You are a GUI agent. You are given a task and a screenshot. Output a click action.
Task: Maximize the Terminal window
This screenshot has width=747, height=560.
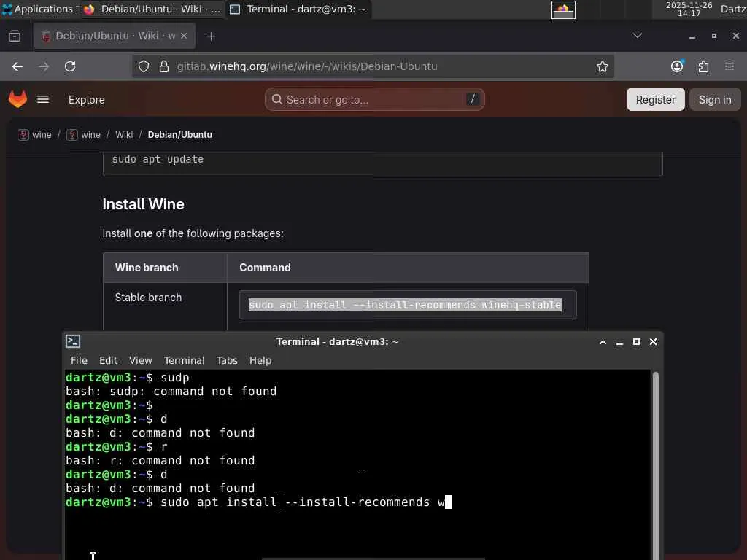pos(636,342)
